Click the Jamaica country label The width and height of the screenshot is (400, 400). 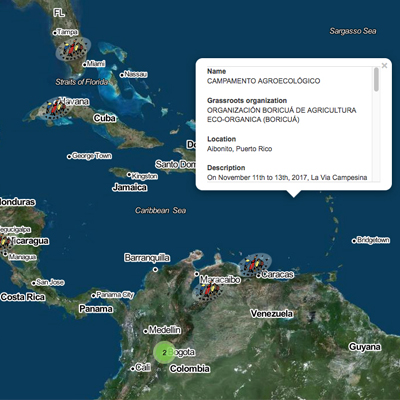coord(130,188)
